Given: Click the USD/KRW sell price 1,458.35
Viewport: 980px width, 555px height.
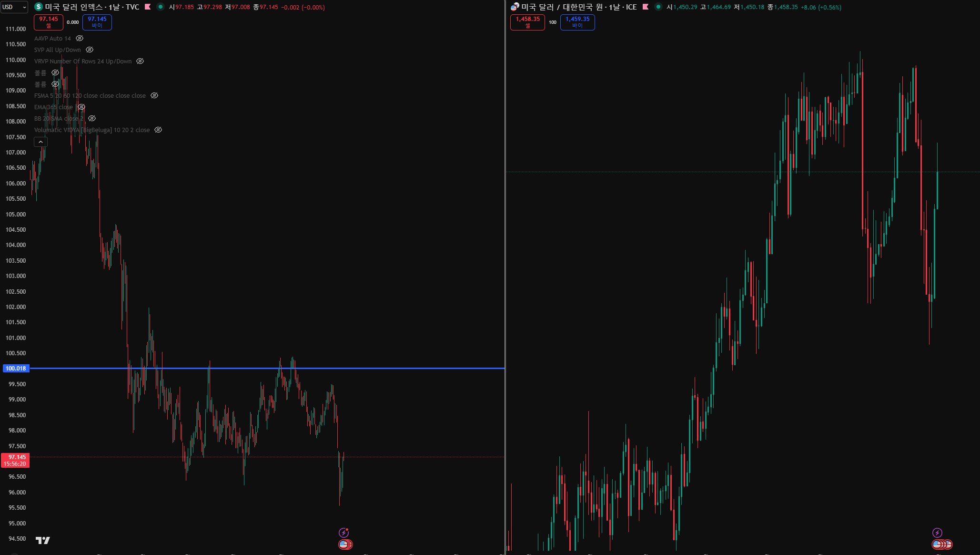Looking at the screenshot, I should click(x=527, y=22).
